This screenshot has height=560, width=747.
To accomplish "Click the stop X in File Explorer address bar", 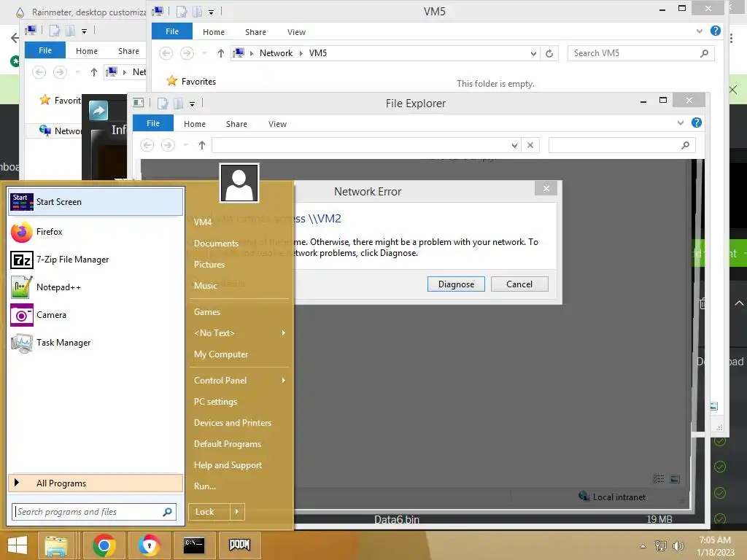I will (530, 145).
